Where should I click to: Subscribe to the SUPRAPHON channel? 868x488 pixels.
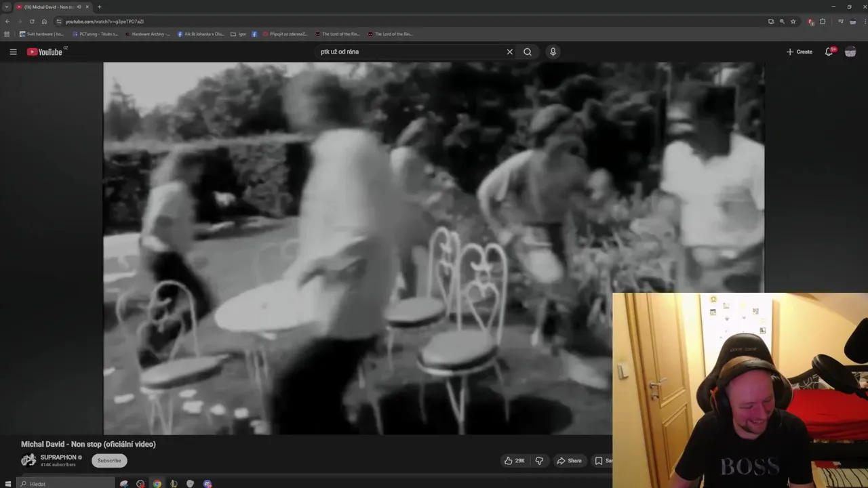pyautogui.click(x=109, y=460)
